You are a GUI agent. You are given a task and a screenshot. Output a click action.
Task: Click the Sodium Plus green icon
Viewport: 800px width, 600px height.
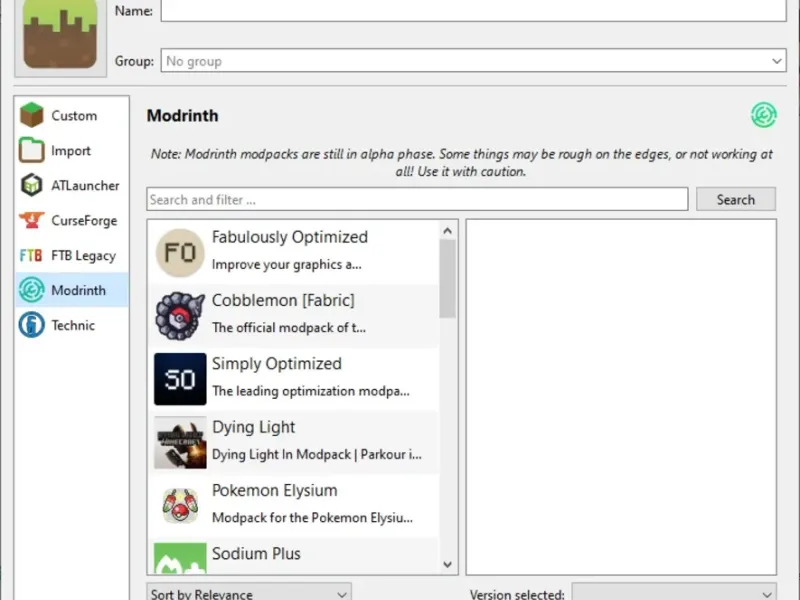pyautogui.click(x=180, y=558)
